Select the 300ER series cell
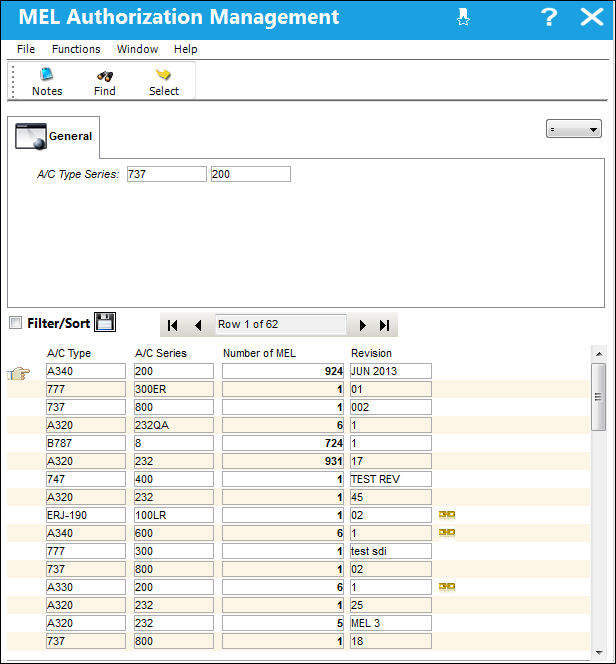The height and width of the screenshot is (664, 616). tap(174, 389)
